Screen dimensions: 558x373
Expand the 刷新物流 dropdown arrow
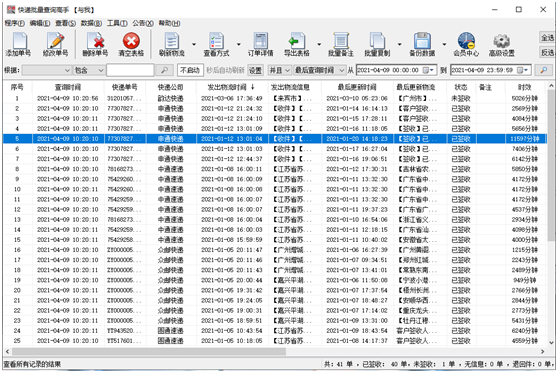pos(194,44)
